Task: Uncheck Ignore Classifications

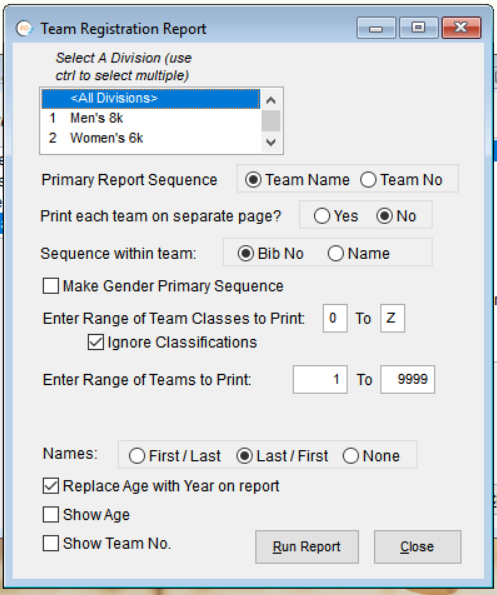Action: (x=172, y=342)
